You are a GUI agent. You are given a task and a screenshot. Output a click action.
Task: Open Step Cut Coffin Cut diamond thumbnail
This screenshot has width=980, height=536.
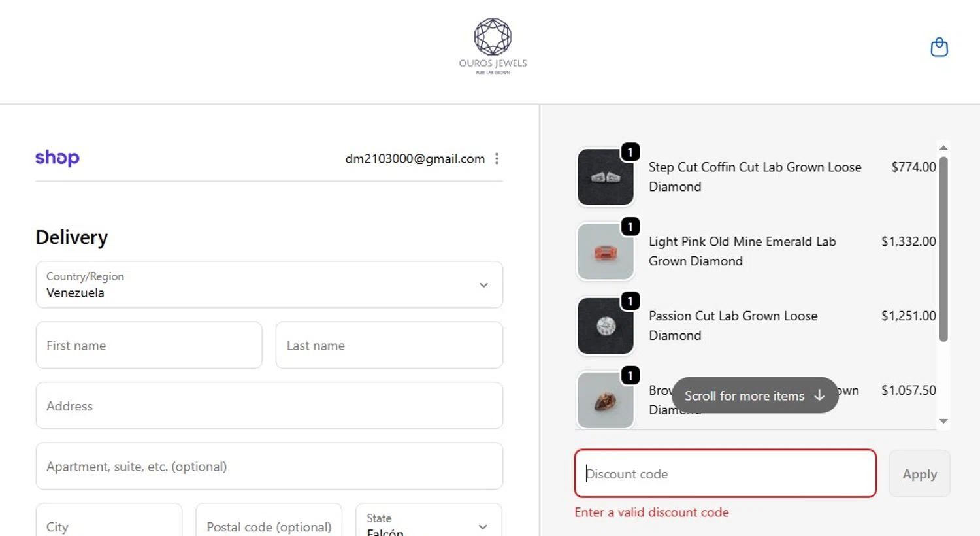(x=606, y=177)
